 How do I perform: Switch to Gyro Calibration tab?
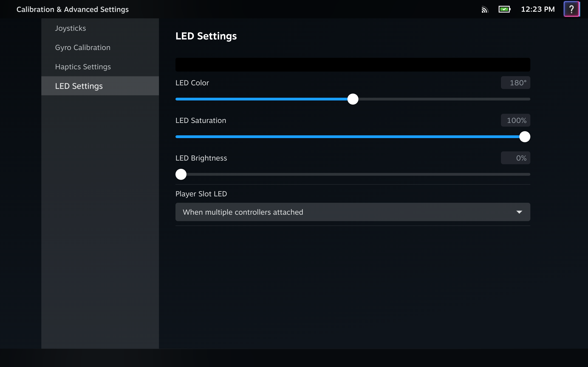[83, 47]
